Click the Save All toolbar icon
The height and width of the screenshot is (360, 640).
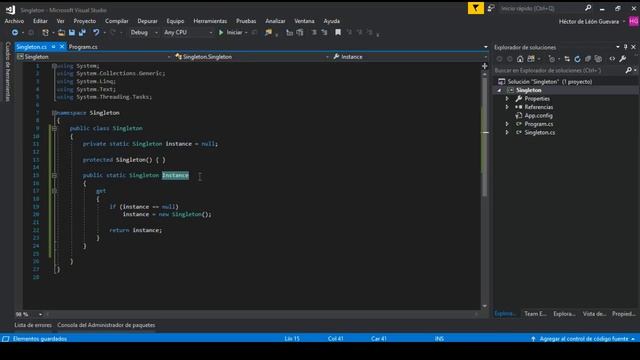(x=82, y=32)
